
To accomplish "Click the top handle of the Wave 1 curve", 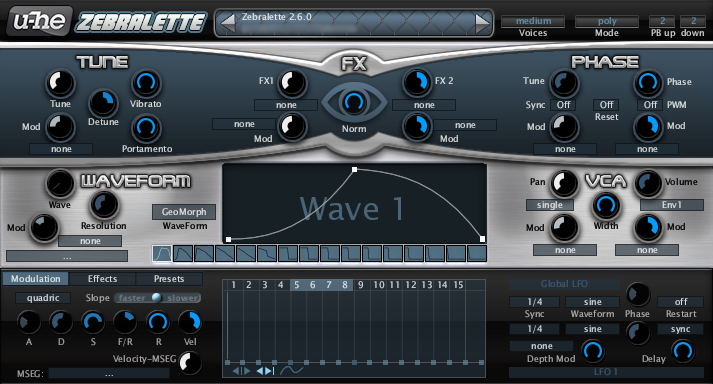I will click(x=354, y=170).
